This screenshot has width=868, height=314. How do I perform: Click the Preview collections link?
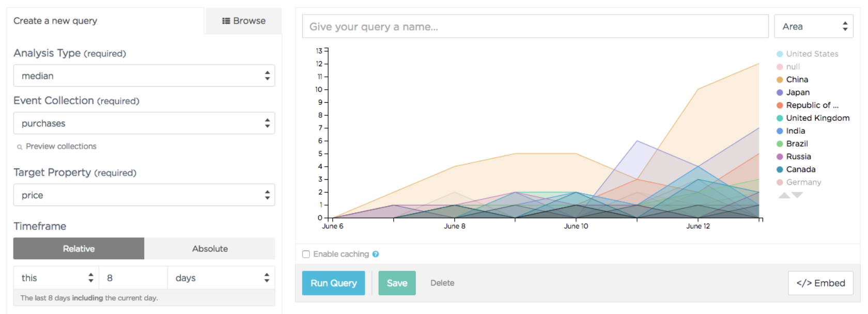pyautogui.click(x=61, y=147)
